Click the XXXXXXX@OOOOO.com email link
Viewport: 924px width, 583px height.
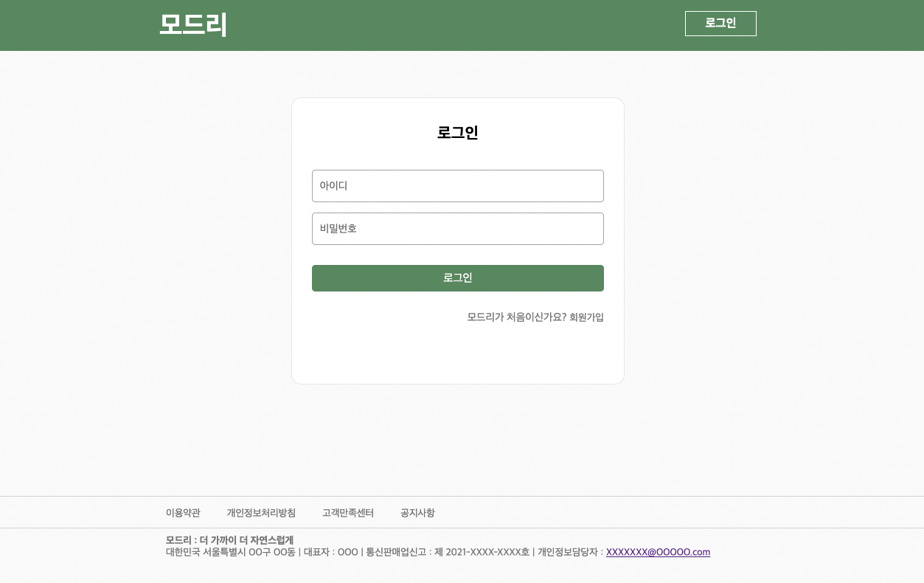pos(658,552)
